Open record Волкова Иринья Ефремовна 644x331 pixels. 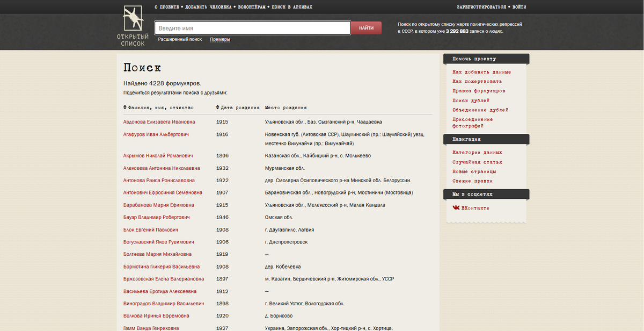[156, 316]
